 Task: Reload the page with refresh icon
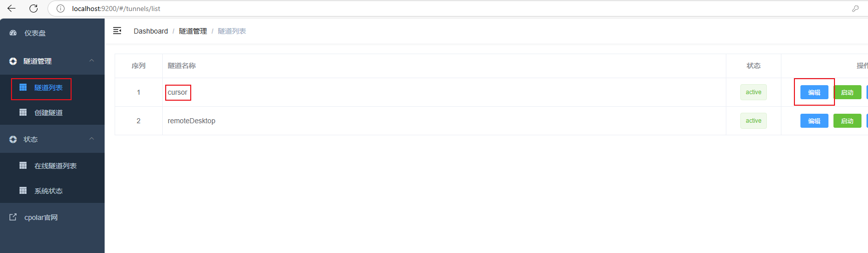34,9
